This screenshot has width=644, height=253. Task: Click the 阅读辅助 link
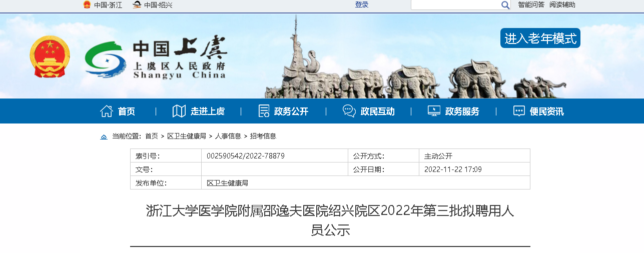[562, 4]
